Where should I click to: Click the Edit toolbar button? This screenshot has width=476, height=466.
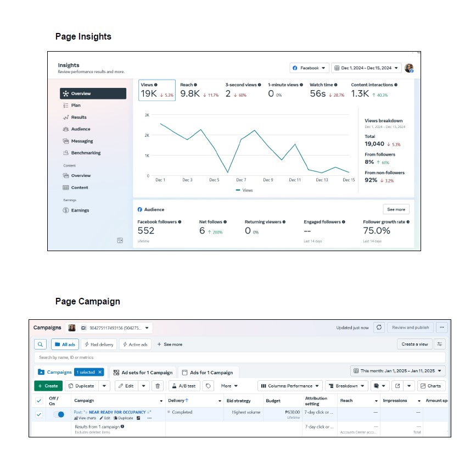pyautogui.click(x=126, y=386)
